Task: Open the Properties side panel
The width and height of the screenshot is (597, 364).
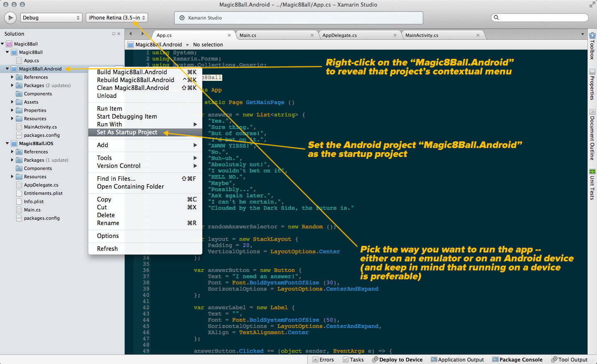Action: point(592,85)
